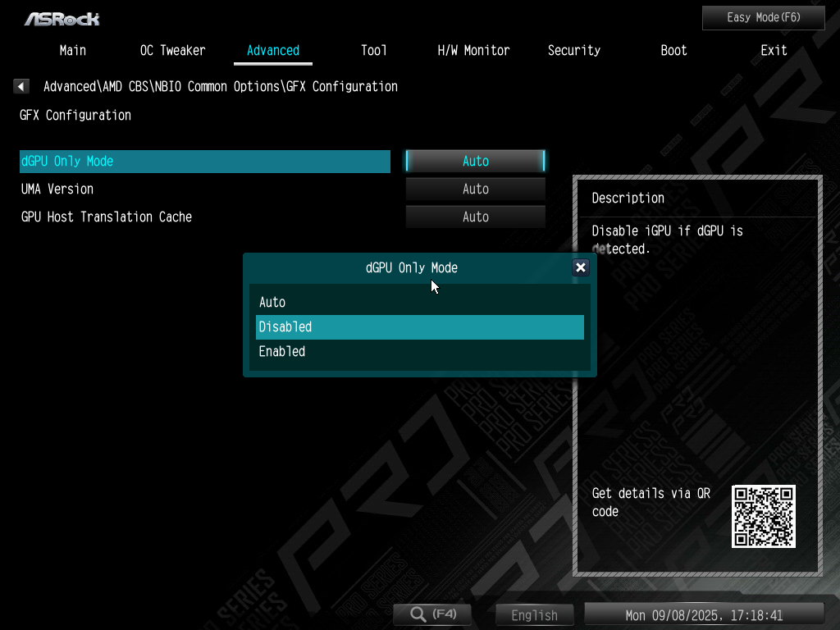The image size is (840, 630).
Task: Switch to Easy Mode (F6)
Action: pos(763,17)
